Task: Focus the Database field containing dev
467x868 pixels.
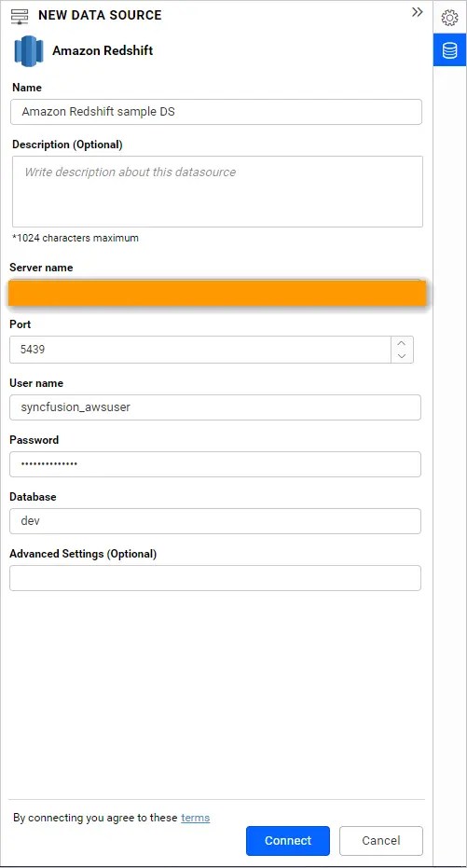Action: tap(215, 521)
